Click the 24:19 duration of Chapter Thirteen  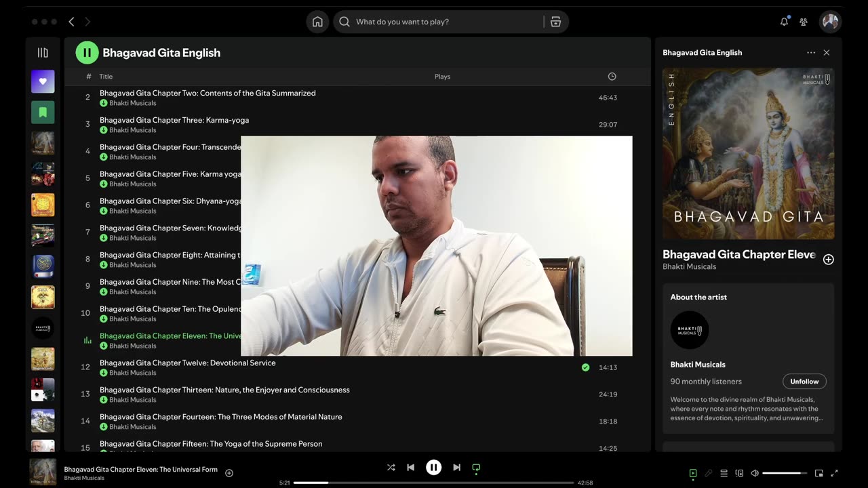coord(608,394)
